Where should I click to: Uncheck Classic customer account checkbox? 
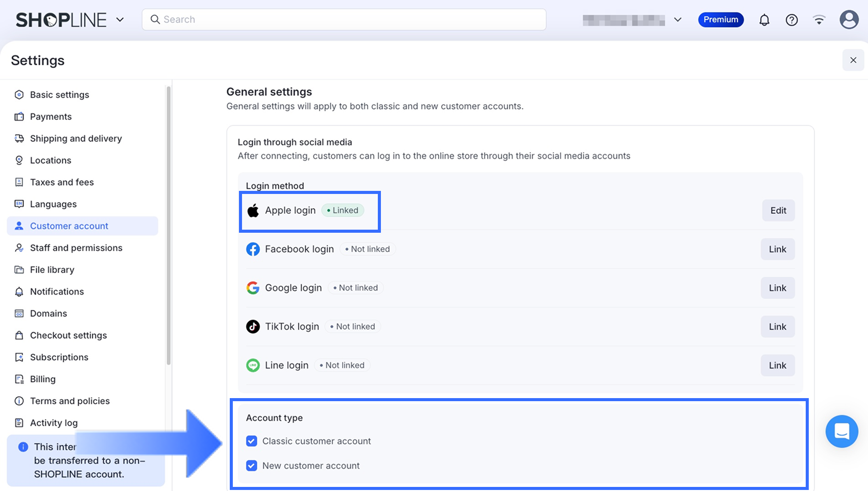click(x=251, y=441)
